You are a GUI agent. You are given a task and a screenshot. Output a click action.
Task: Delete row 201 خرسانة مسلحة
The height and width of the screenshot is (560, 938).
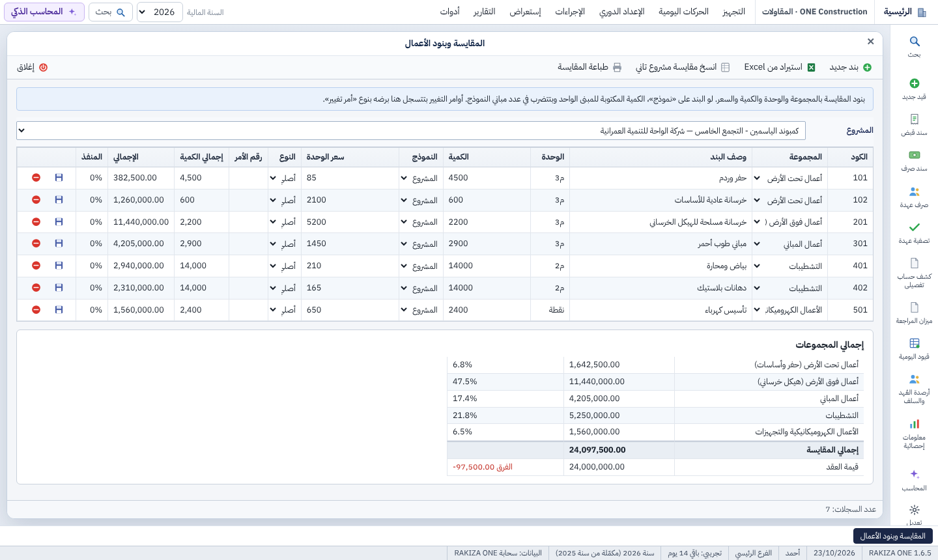[x=36, y=222]
